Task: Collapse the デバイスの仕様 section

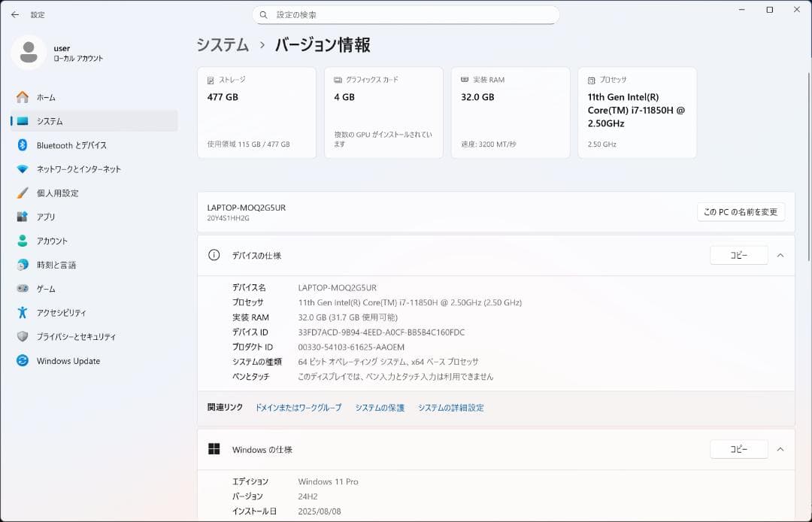Action: [x=780, y=255]
